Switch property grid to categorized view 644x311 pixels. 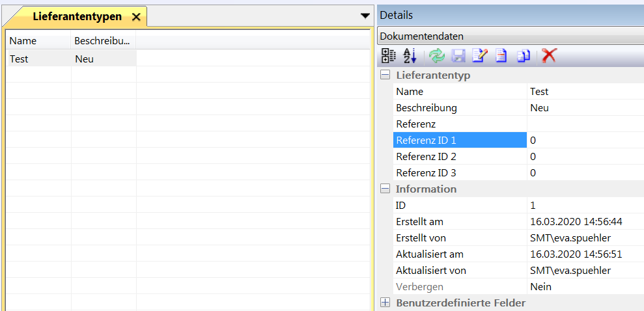tap(389, 56)
